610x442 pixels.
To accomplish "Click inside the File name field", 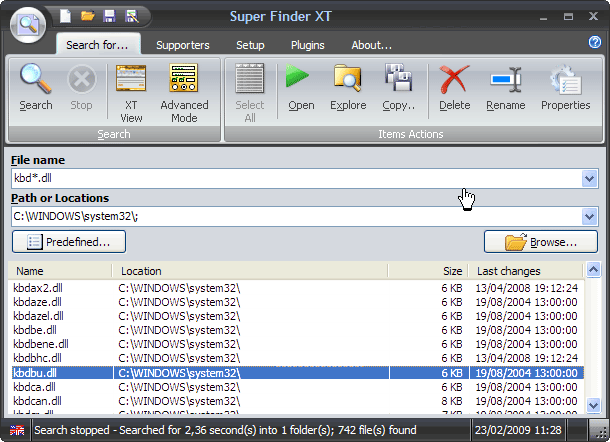I will point(290,179).
